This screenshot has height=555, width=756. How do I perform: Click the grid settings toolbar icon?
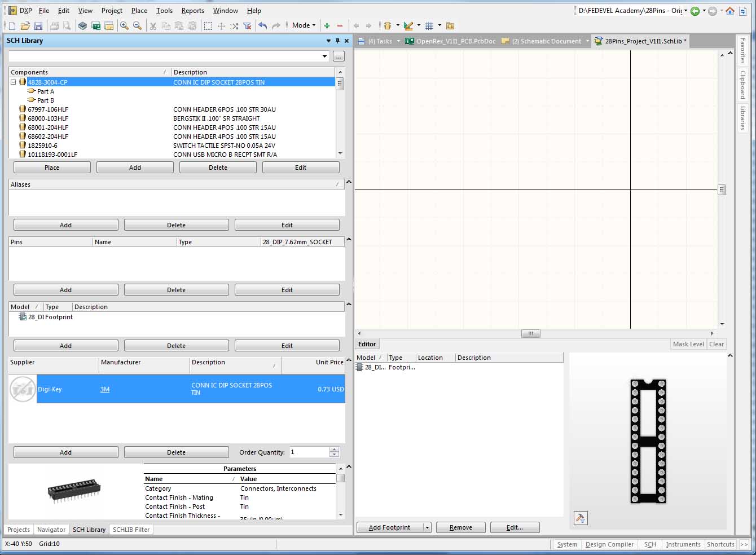pos(429,26)
